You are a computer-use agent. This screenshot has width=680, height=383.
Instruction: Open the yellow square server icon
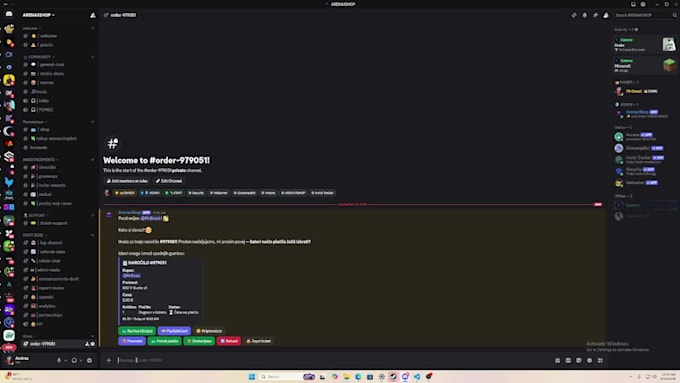9,80
